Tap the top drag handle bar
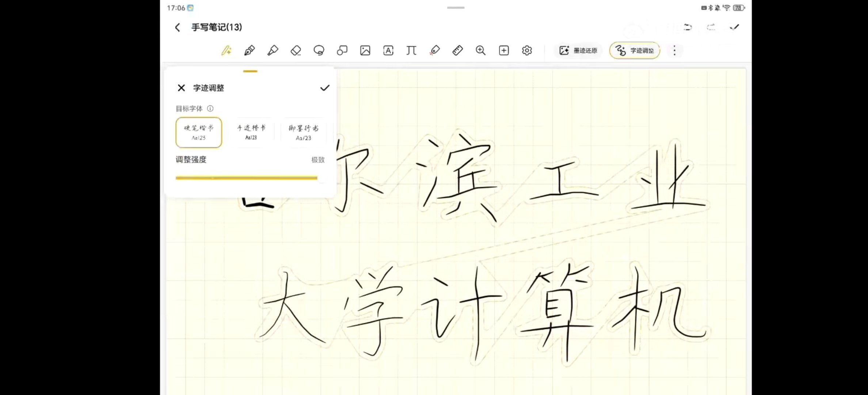868x395 pixels. coord(456,7)
